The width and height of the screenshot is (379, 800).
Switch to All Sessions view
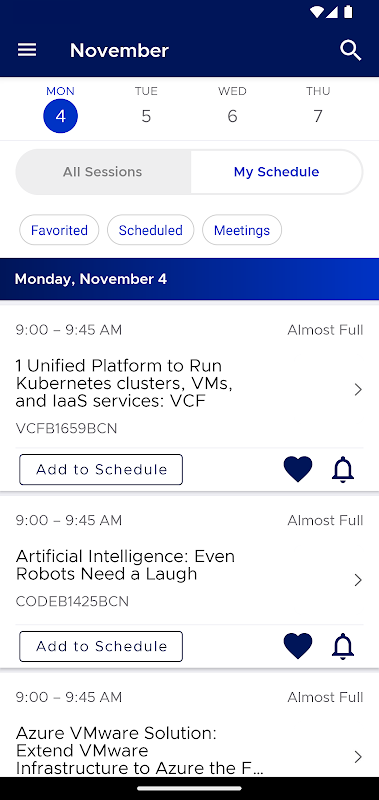tap(103, 172)
